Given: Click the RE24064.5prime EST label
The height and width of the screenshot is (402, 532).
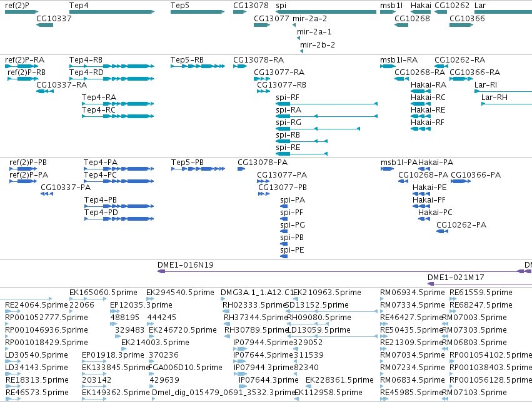Looking at the screenshot, I should (37, 305).
